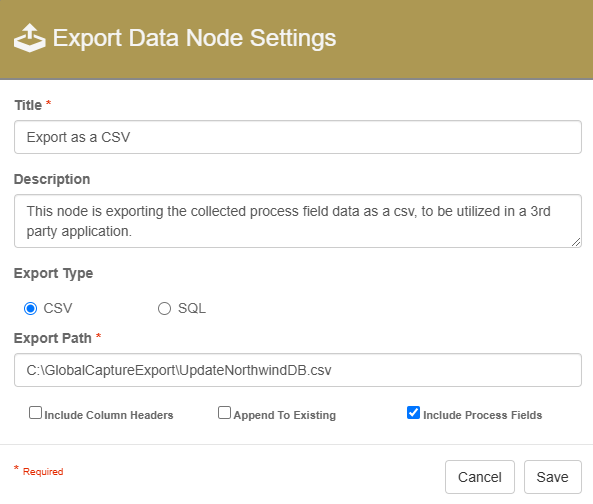Click the Export Type label

(x=53, y=273)
